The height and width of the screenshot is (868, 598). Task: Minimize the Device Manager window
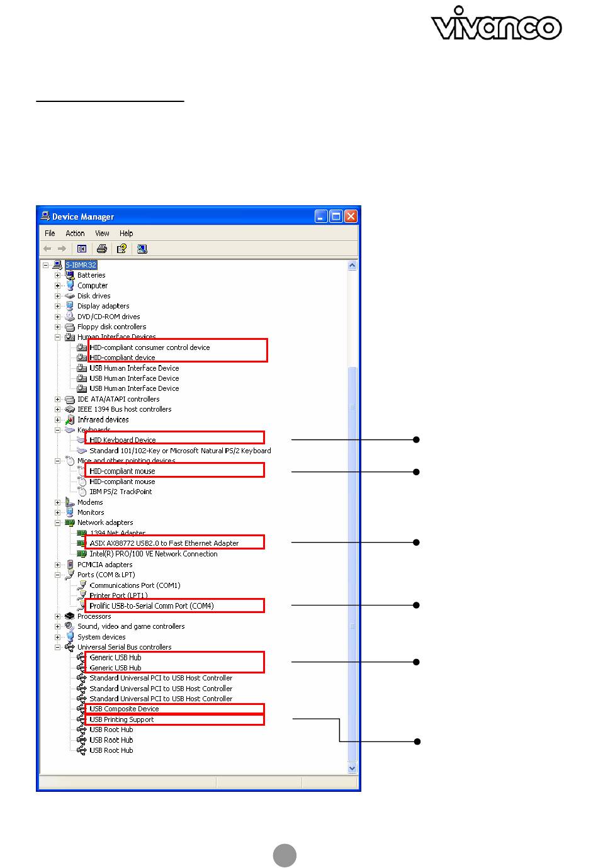[x=321, y=216]
